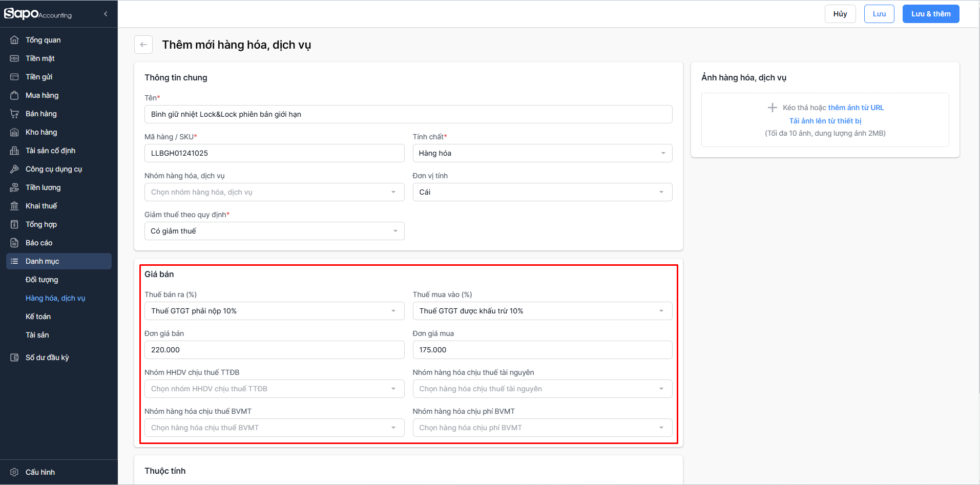Image resolution: width=980 pixels, height=485 pixels.
Task: Click the Khai thuế bank icon
Action: point(14,206)
